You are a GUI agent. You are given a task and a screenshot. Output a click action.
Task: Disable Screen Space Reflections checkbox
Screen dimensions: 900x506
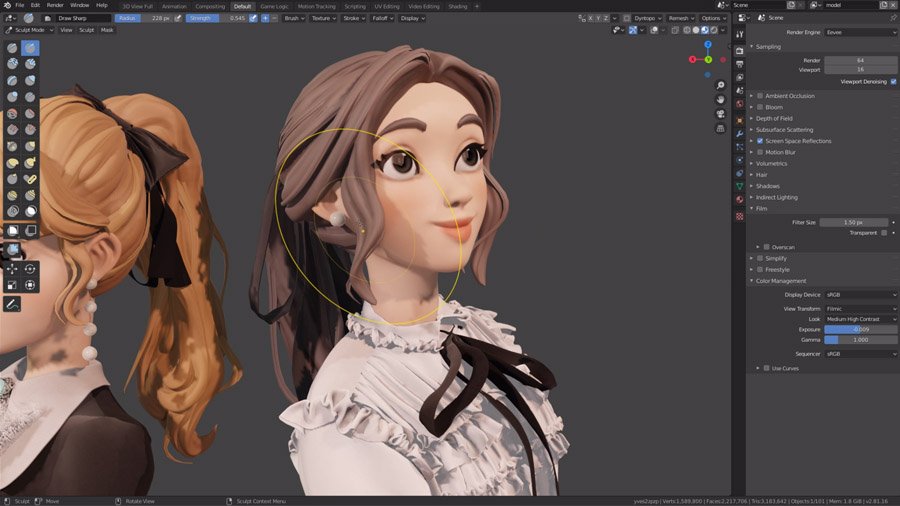point(760,141)
